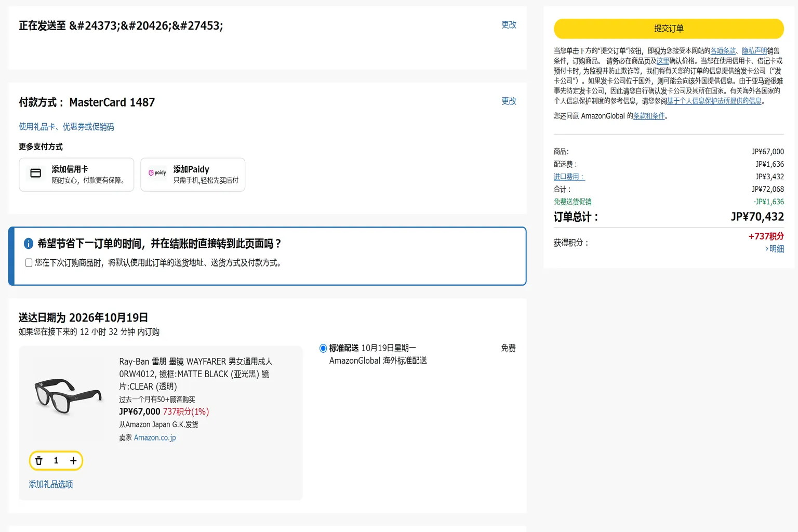
Task: Open the Ray-Ban glasses product thumbnail
Action: [x=68, y=396]
